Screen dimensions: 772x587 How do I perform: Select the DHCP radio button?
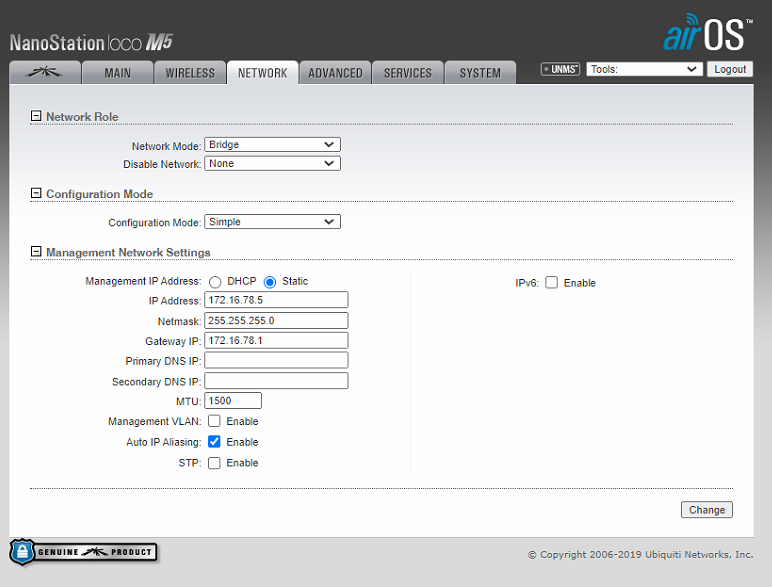(x=215, y=282)
